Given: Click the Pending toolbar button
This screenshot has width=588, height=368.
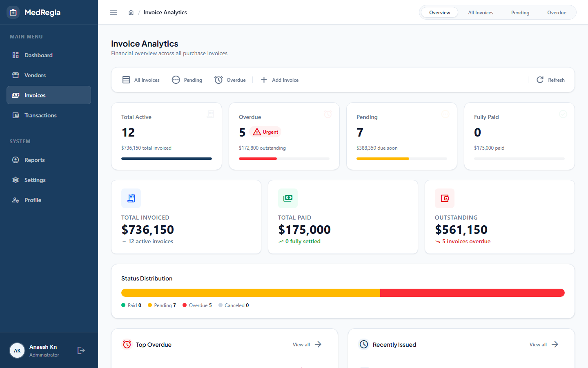Looking at the screenshot, I should [x=187, y=80].
